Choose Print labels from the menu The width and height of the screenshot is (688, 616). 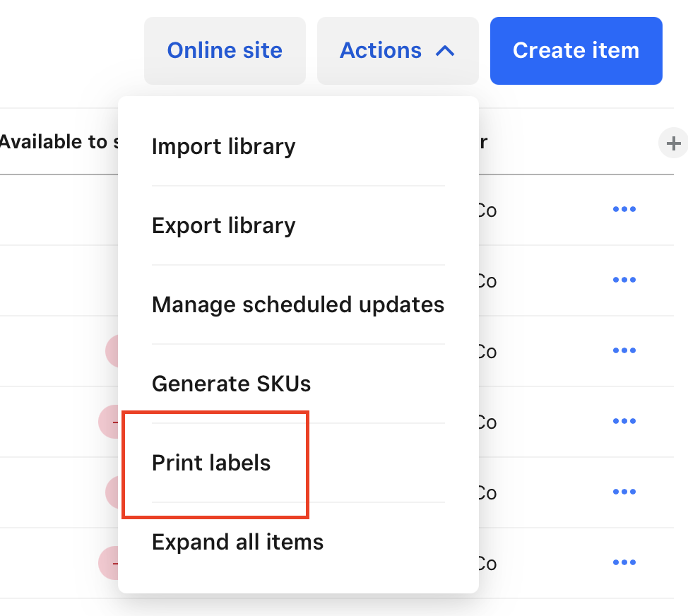click(x=211, y=463)
